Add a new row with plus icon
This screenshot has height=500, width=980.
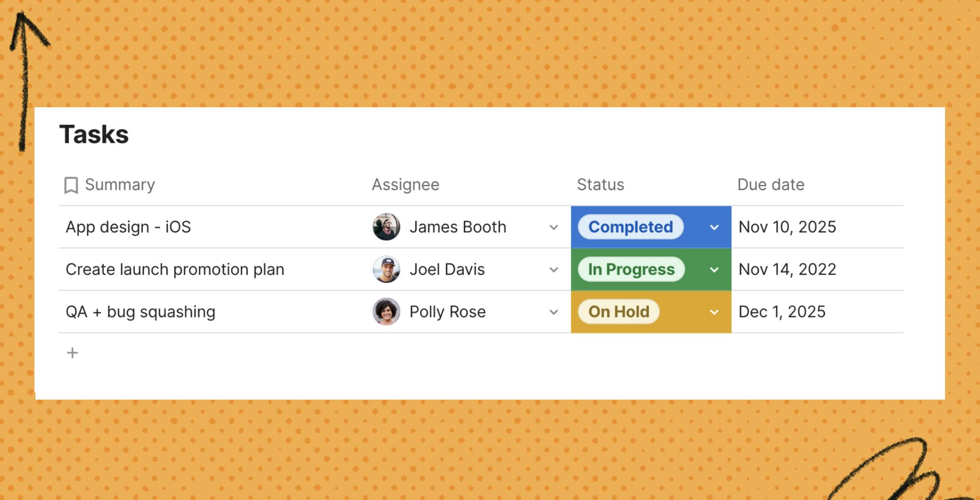pyautogui.click(x=72, y=353)
